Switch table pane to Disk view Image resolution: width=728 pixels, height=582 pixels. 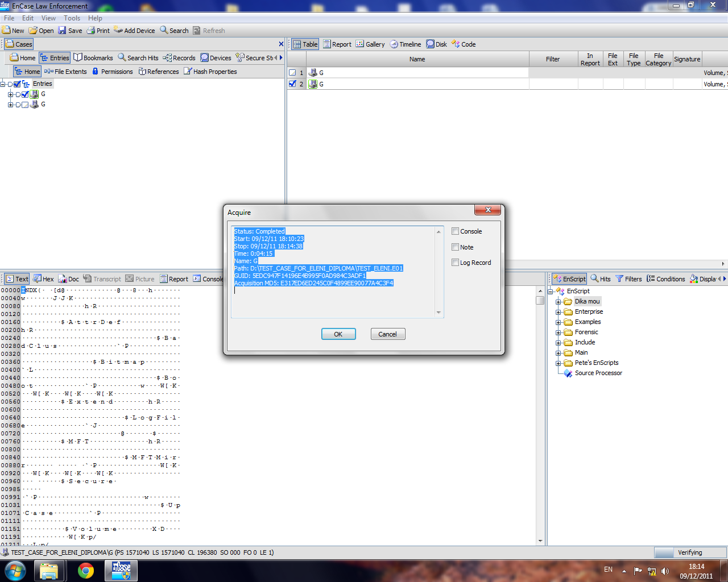[436, 44]
